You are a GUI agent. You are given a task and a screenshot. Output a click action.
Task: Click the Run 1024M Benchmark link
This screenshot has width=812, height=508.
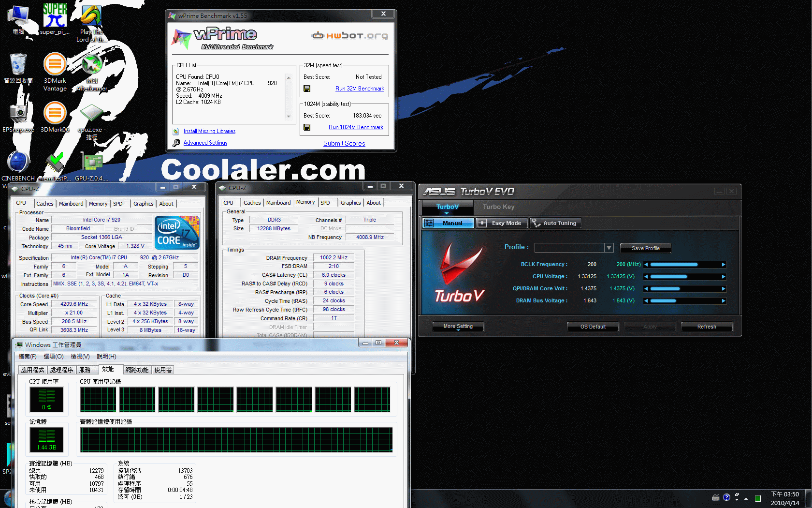point(356,127)
